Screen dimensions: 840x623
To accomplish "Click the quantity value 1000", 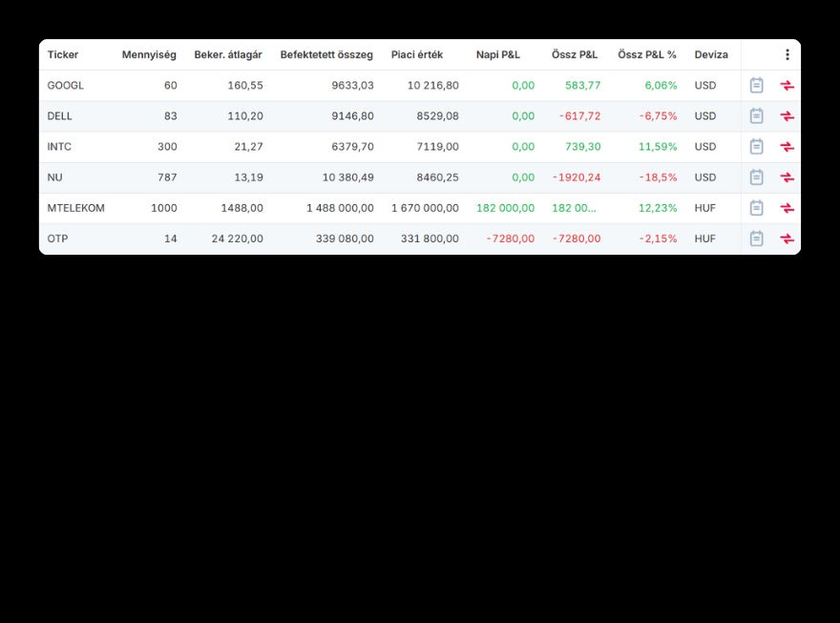I will click(163, 208).
